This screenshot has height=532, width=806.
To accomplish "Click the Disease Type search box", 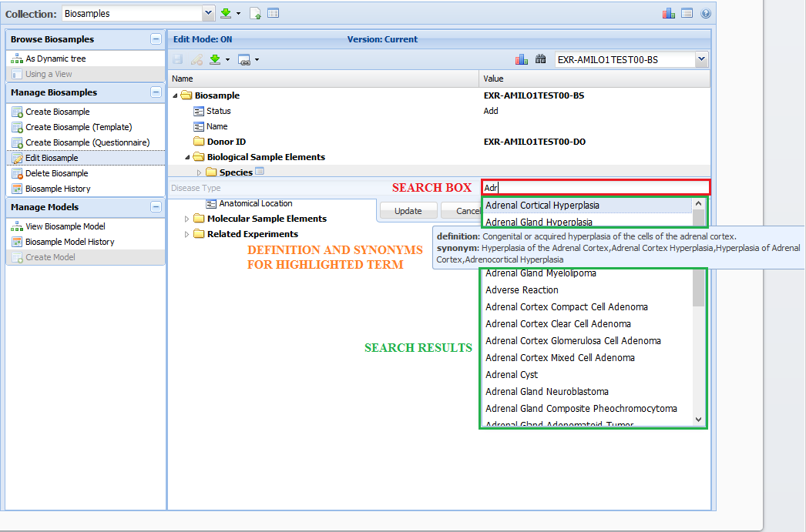I will point(594,187).
